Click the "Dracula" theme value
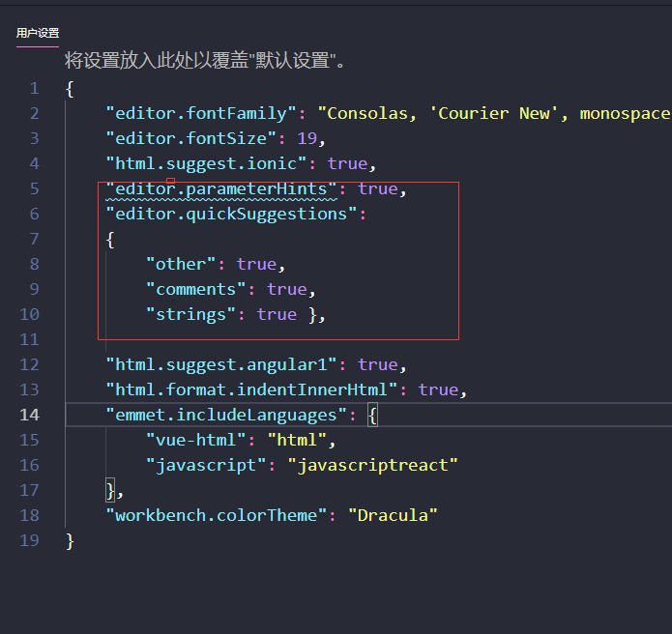The width and height of the screenshot is (672, 634). pos(393,515)
